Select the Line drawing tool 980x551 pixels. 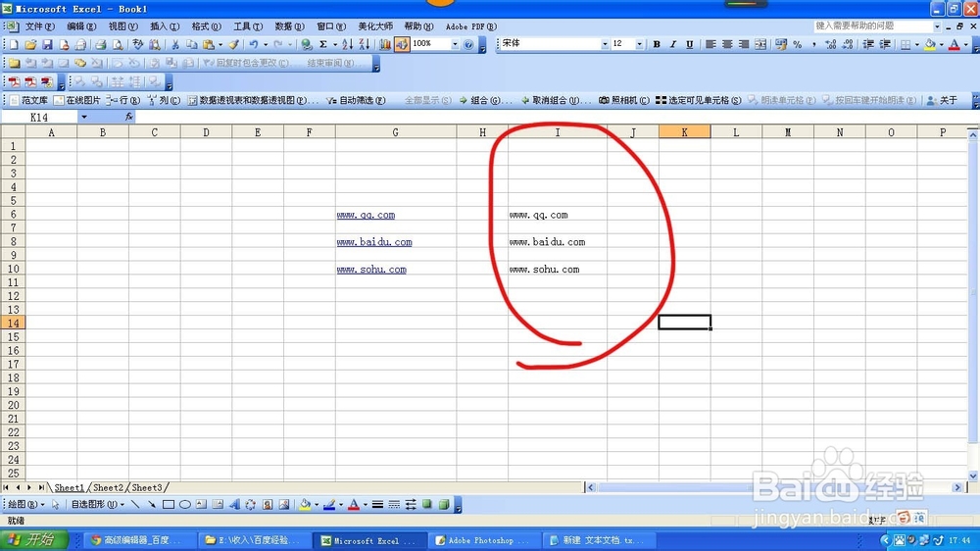135,505
